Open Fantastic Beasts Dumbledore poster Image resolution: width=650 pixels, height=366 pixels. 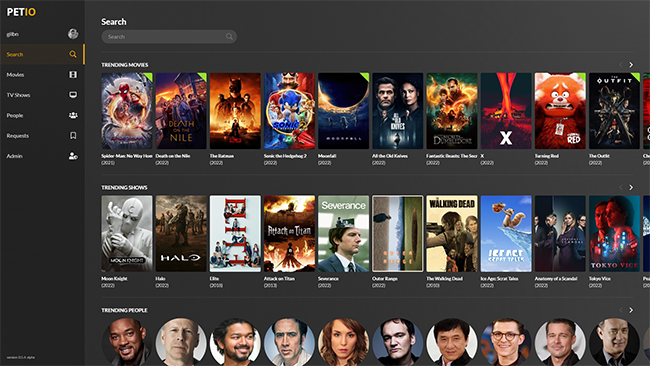(452, 111)
